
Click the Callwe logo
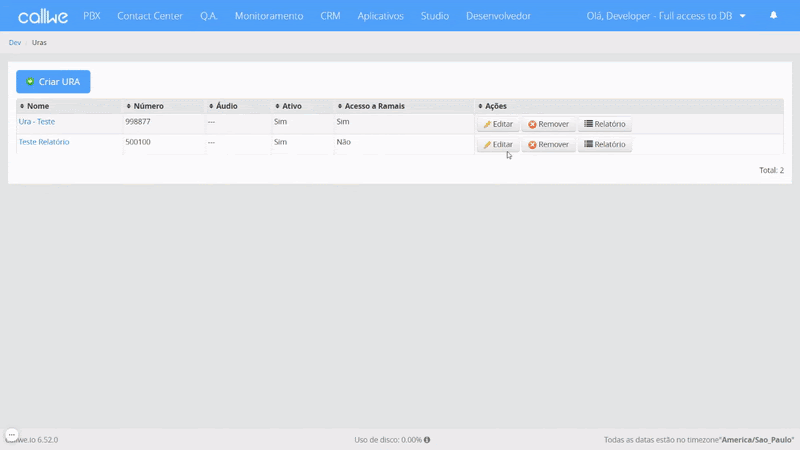pyautogui.click(x=43, y=16)
